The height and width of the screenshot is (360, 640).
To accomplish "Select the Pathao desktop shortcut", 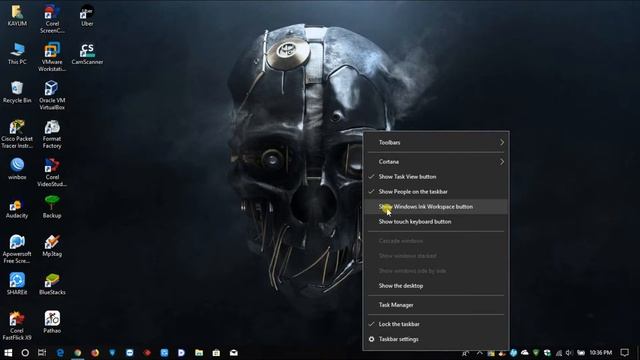I will coord(52,322).
